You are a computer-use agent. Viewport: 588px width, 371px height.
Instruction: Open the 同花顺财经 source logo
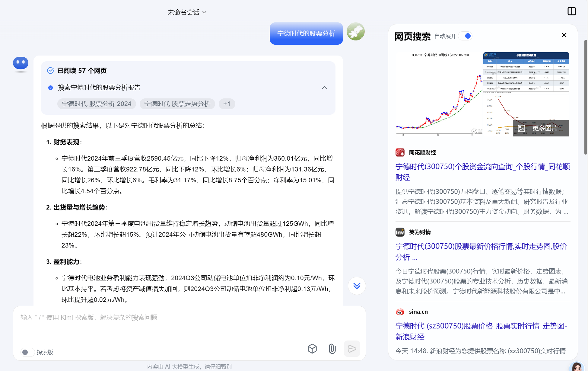[x=400, y=152]
